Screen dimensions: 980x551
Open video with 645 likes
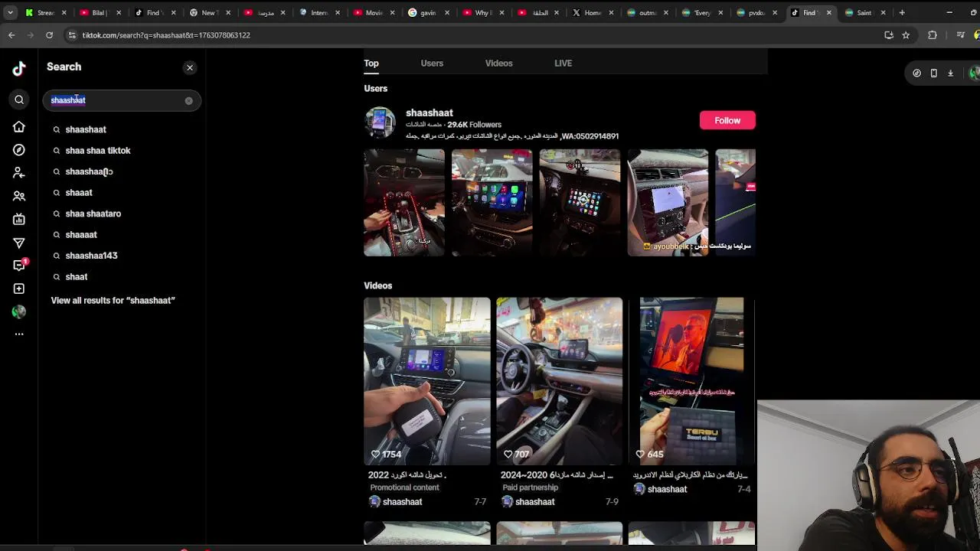coord(691,381)
